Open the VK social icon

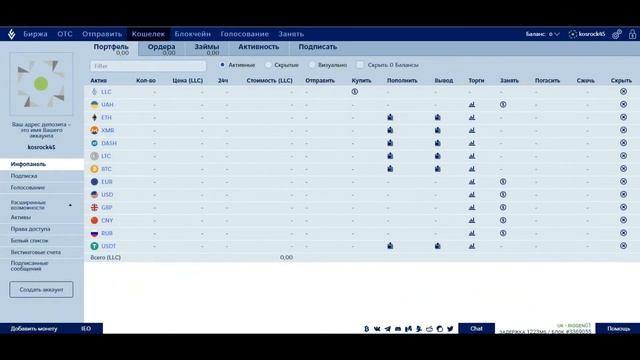tap(377, 329)
